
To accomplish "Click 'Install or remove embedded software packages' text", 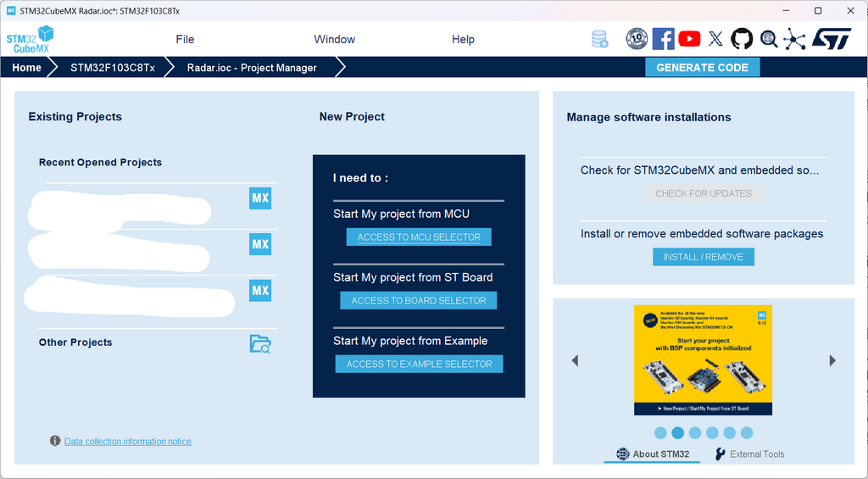I will coord(702,234).
